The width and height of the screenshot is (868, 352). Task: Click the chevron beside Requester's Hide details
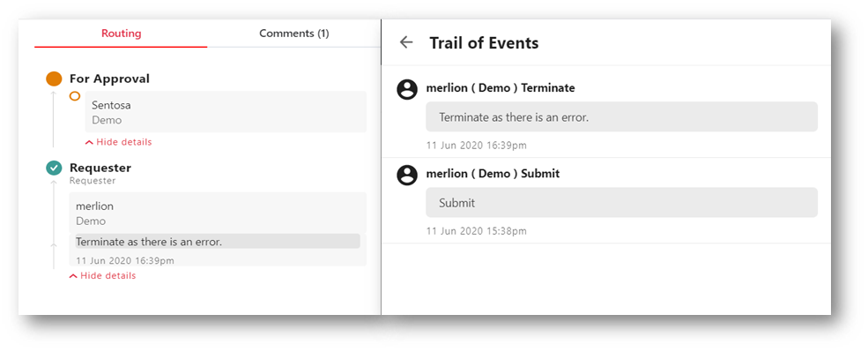pyautogui.click(x=73, y=276)
